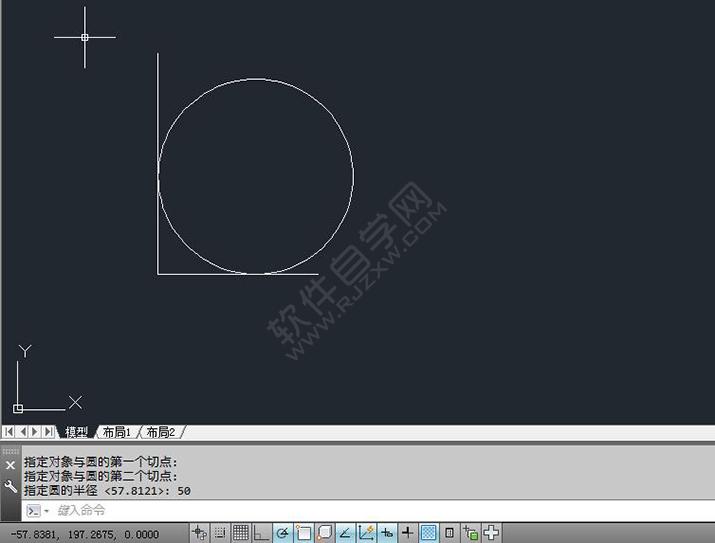Toggle Infer Constraints status bar icon
The width and height of the screenshot is (715, 543).
[199, 533]
